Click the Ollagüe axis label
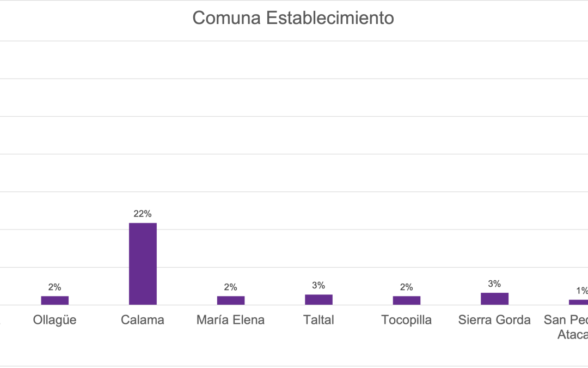588x368 pixels. pyautogui.click(x=55, y=319)
